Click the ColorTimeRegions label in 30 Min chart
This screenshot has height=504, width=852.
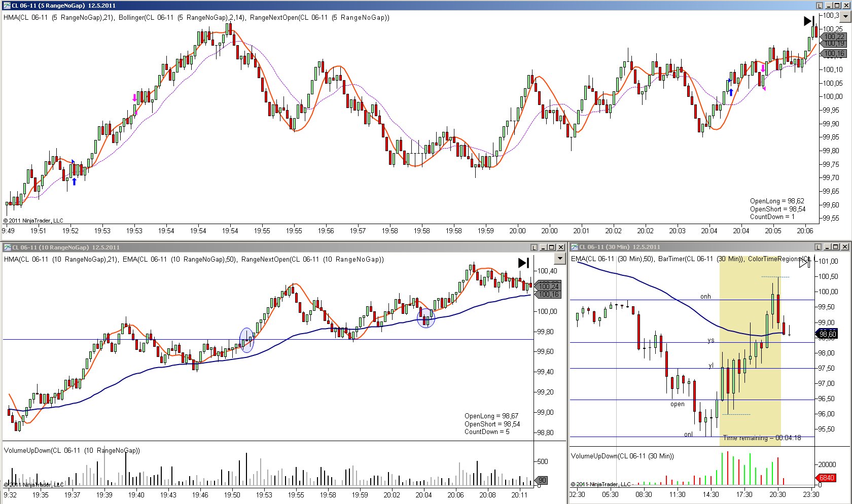point(780,259)
